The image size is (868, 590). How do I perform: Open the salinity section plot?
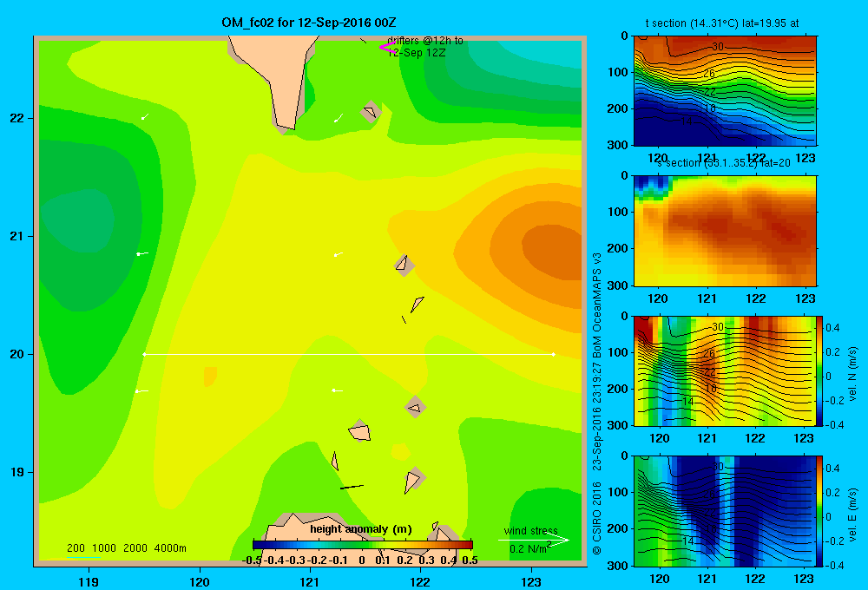pyautogui.click(x=725, y=231)
